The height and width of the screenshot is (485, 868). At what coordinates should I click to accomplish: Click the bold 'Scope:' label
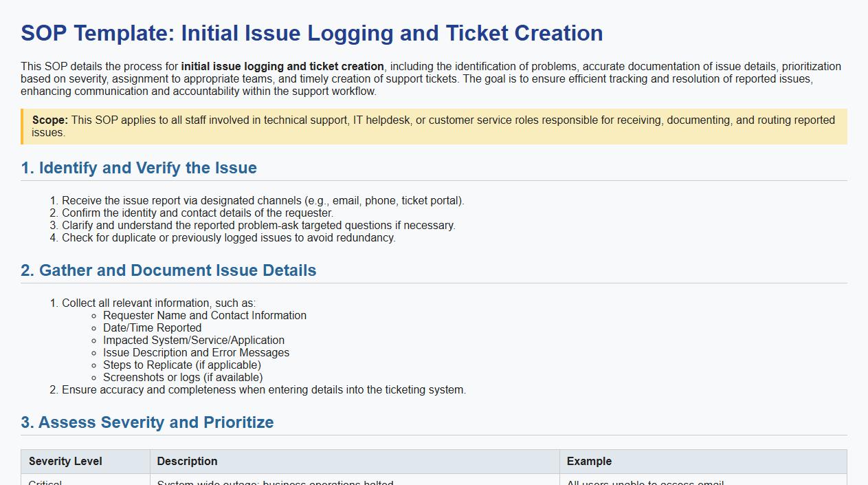50,120
